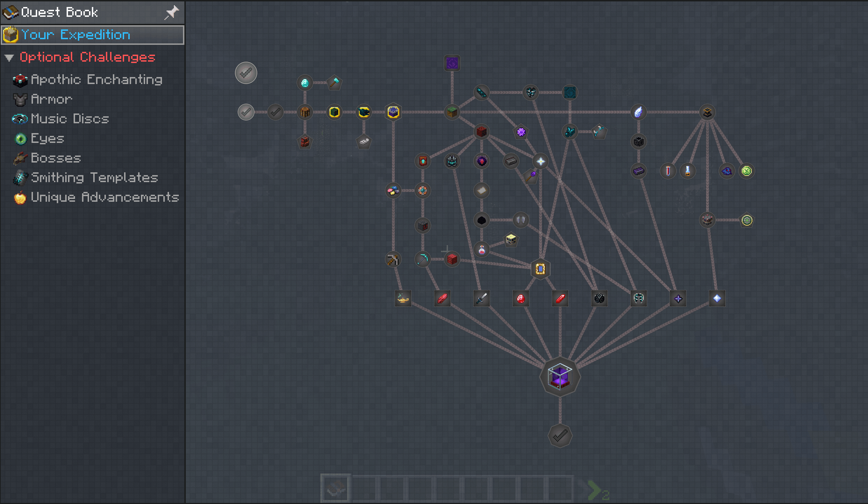The height and width of the screenshot is (504, 868).
Task: Select the blue bottle quest node
Action: pos(687,171)
